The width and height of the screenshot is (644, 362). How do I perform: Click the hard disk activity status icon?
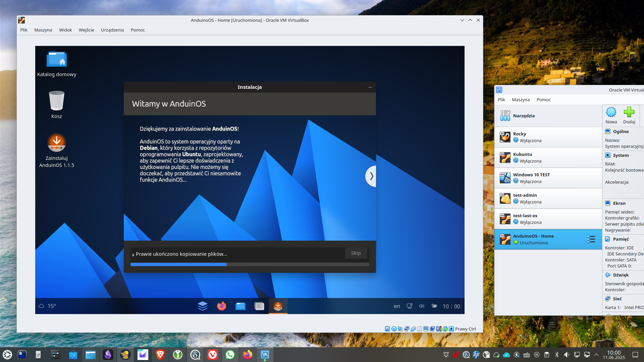tap(387, 329)
